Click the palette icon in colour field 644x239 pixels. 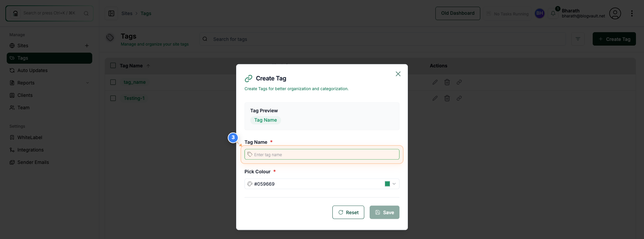tap(250, 184)
